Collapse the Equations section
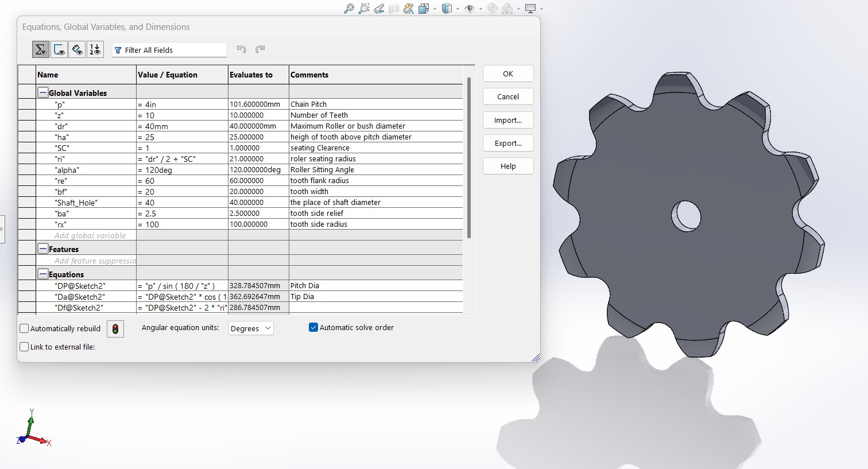868x469 pixels. [42, 274]
